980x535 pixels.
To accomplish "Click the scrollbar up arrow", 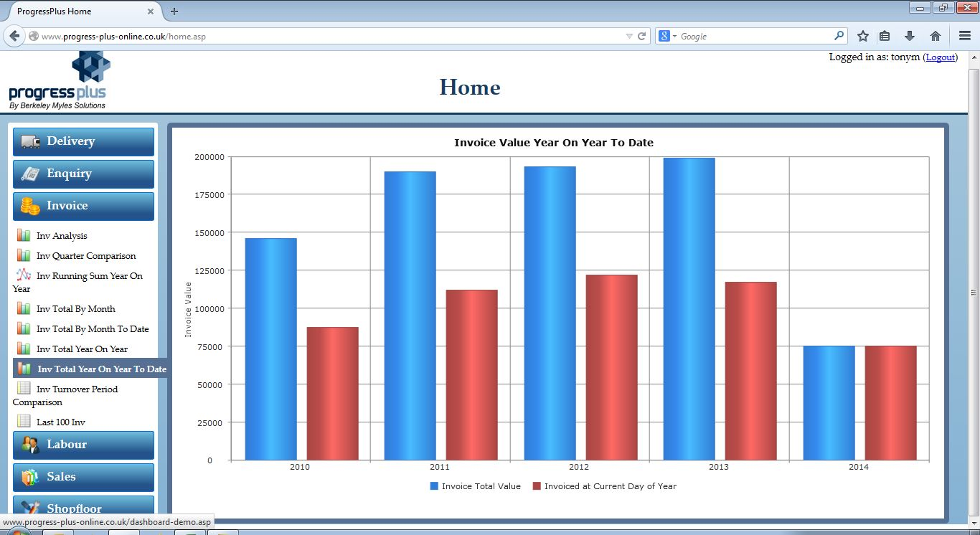I will point(974,57).
